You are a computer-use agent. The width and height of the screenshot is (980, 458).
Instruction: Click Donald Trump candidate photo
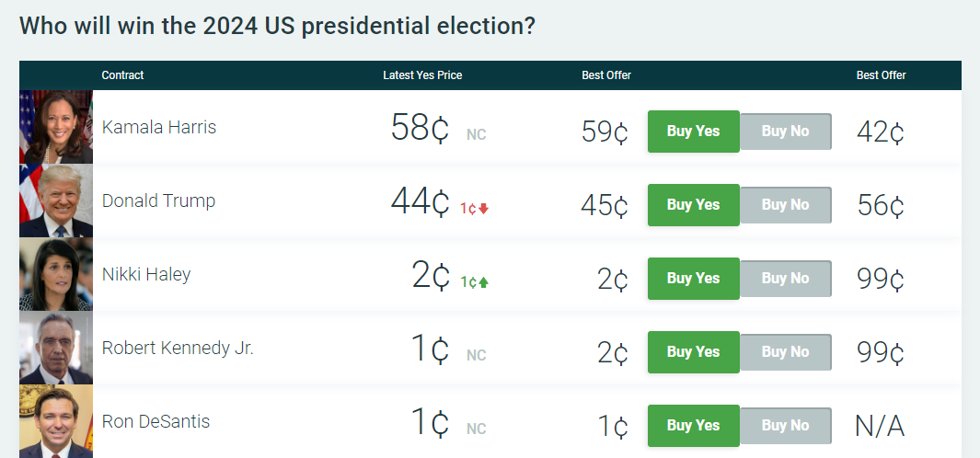pos(56,200)
